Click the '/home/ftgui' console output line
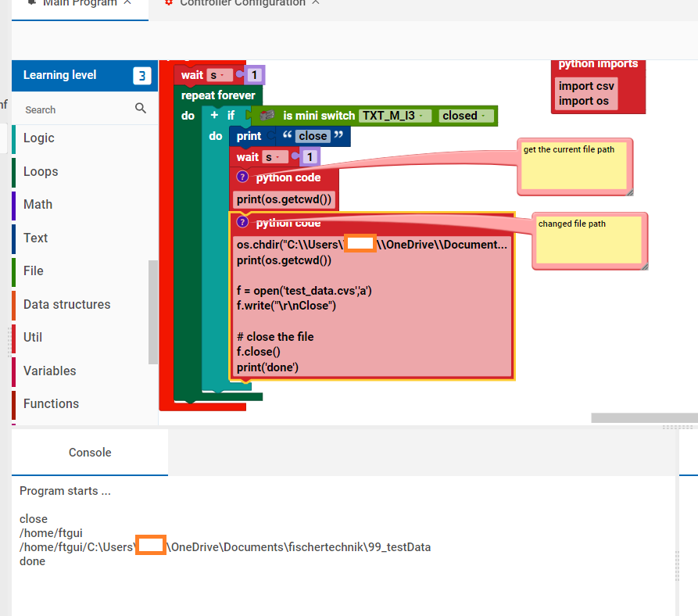The image size is (698, 616). pyautogui.click(x=51, y=533)
